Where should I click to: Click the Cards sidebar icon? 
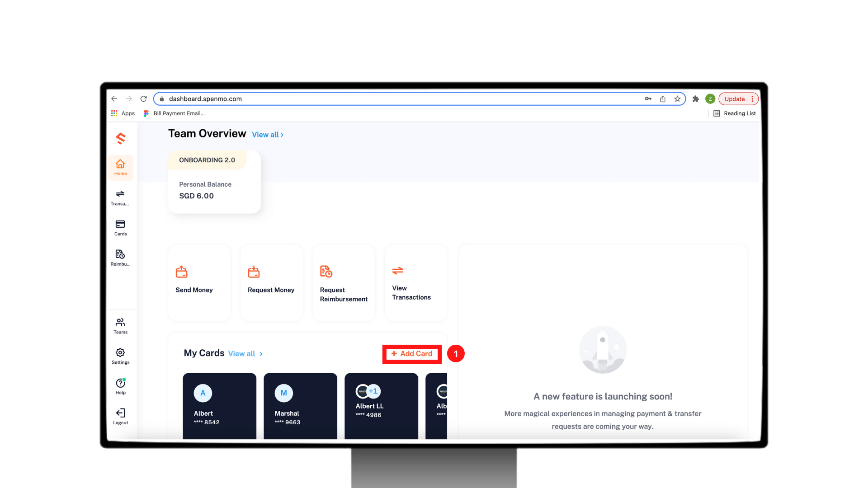tap(120, 227)
